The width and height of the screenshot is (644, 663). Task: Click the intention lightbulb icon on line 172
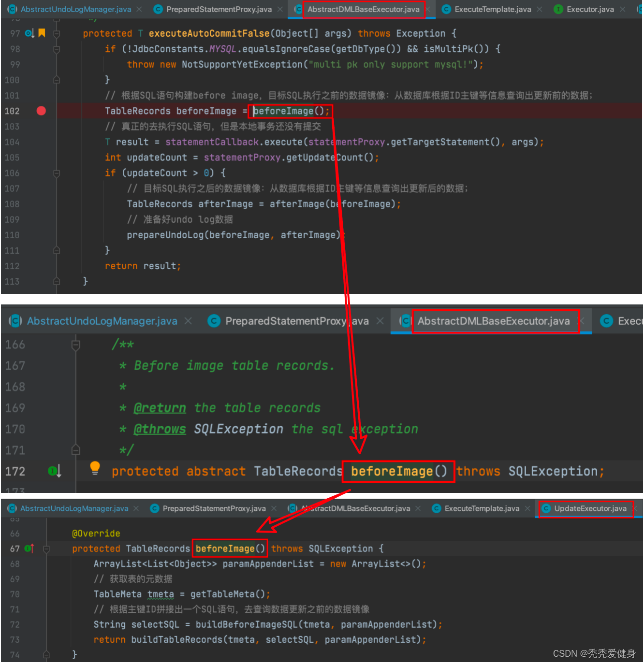95,468
